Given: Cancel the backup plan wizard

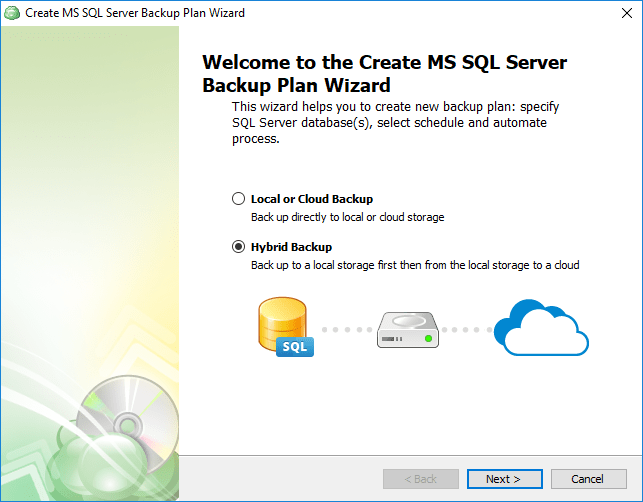Looking at the screenshot, I should [x=588, y=479].
